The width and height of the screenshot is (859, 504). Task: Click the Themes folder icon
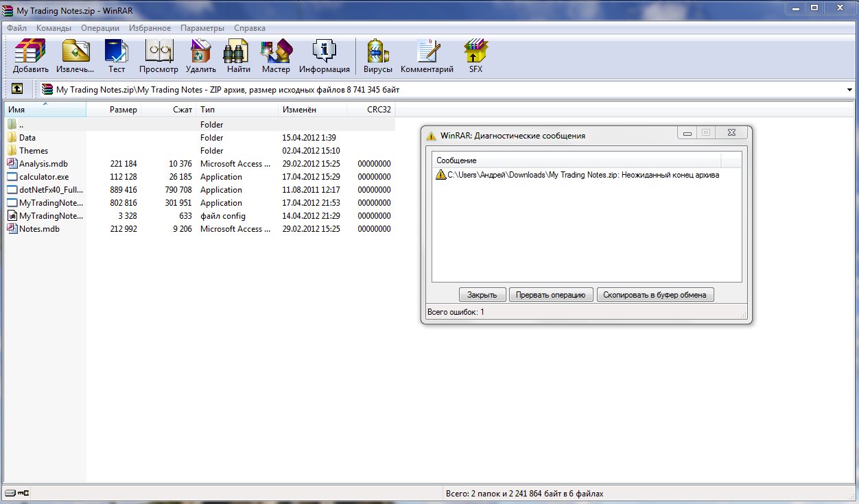(x=12, y=151)
